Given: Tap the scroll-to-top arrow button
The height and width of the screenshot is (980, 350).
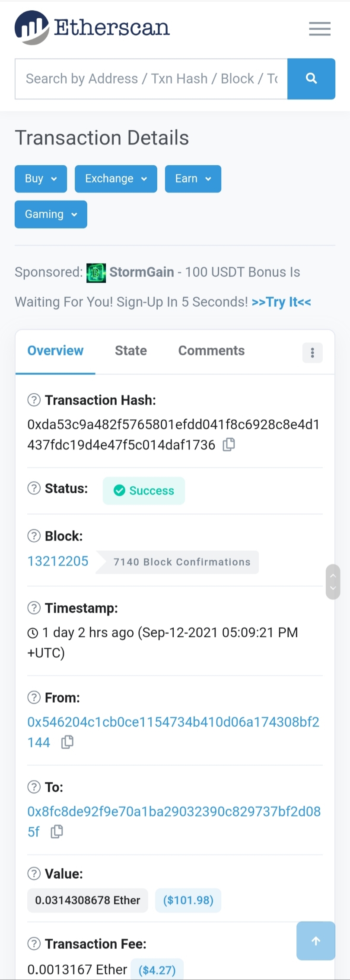Looking at the screenshot, I should (316, 941).
